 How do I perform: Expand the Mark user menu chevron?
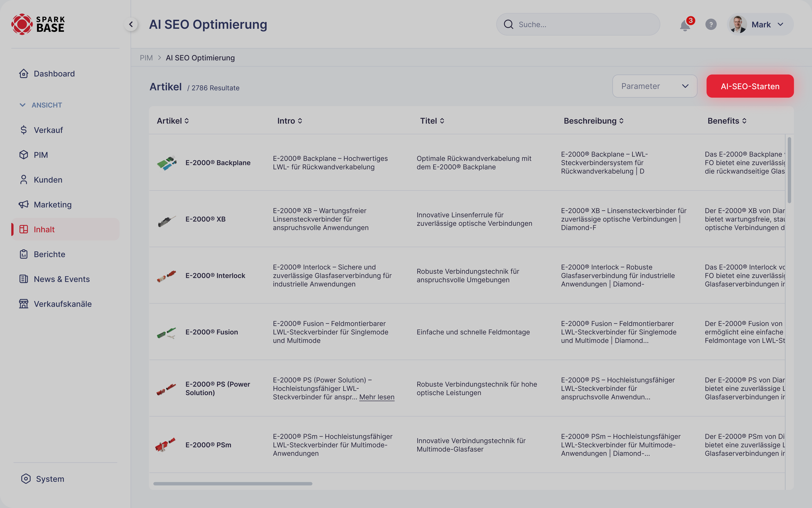pos(780,24)
